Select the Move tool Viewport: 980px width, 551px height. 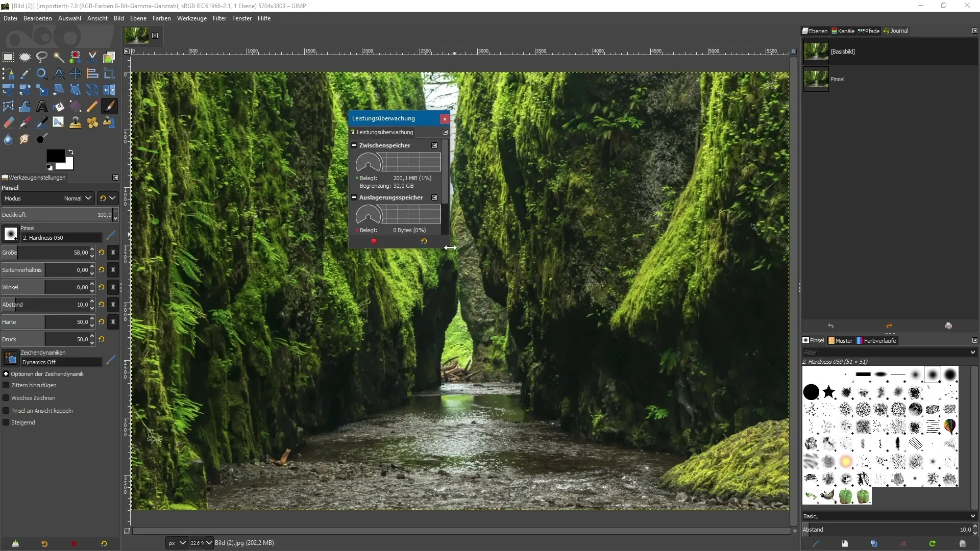tap(76, 74)
